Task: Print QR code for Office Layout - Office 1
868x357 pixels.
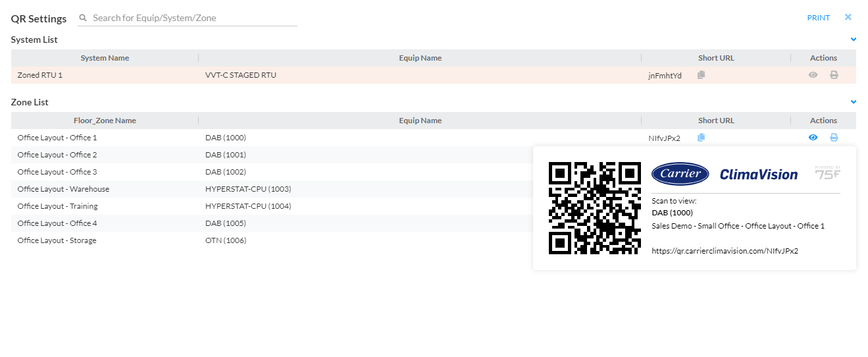Action: coord(834,138)
